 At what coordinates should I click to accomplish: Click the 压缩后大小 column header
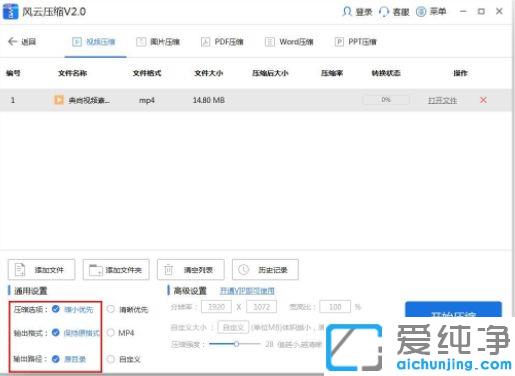coord(270,73)
